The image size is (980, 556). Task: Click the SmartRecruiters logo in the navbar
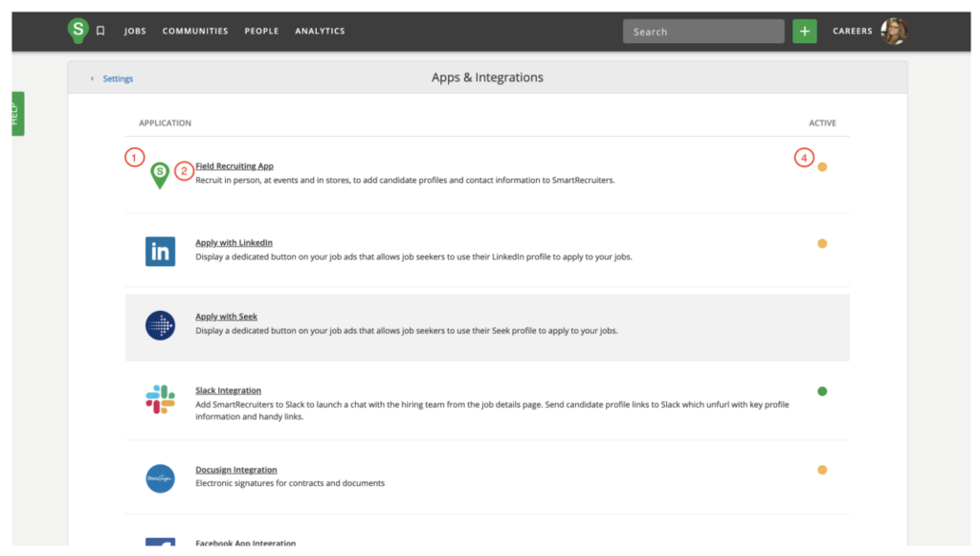[x=78, y=30]
